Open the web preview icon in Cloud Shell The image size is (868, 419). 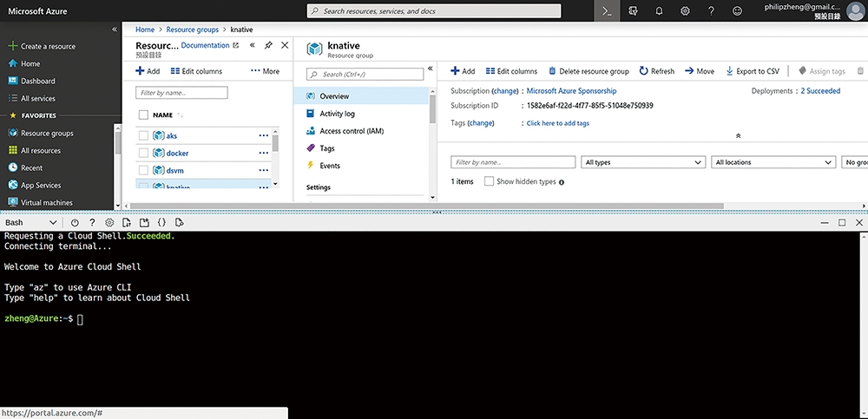click(x=179, y=222)
